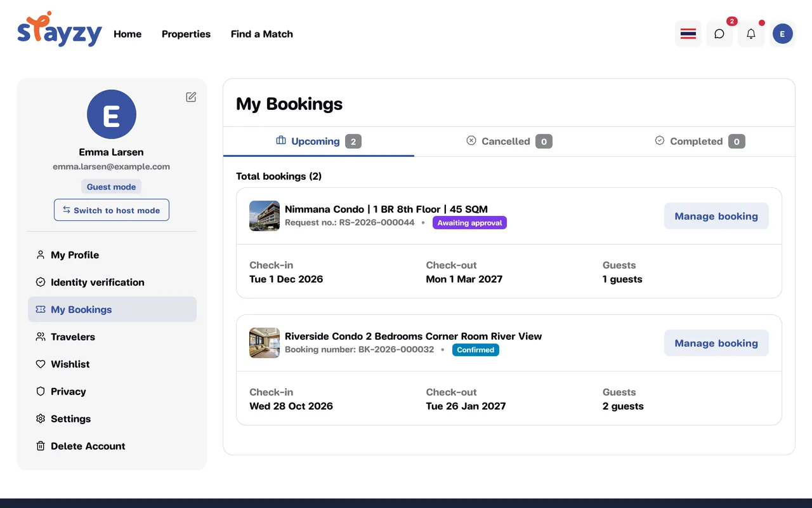The width and height of the screenshot is (812, 508).
Task: Click the Riverside Condo listing title
Action: coord(414,336)
